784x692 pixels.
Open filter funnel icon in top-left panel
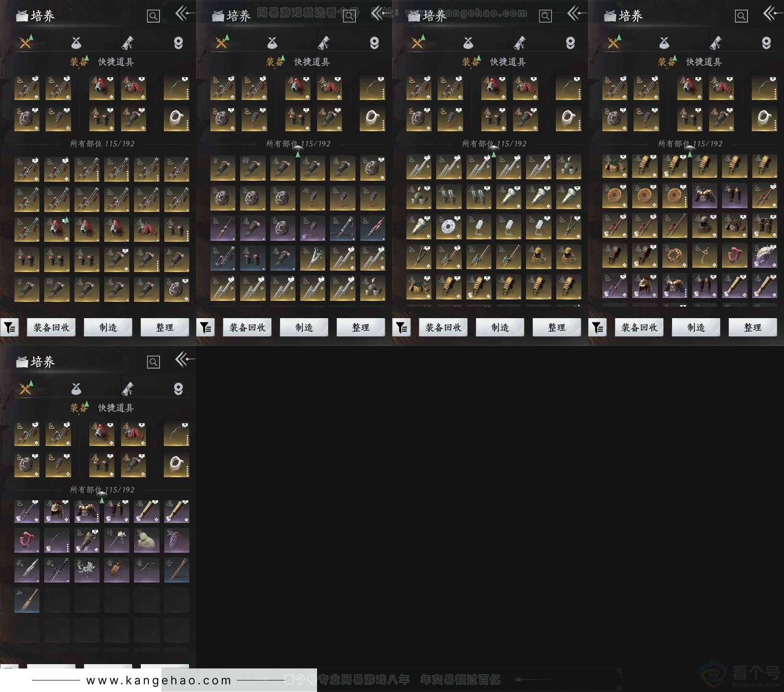click(x=10, y=328)
